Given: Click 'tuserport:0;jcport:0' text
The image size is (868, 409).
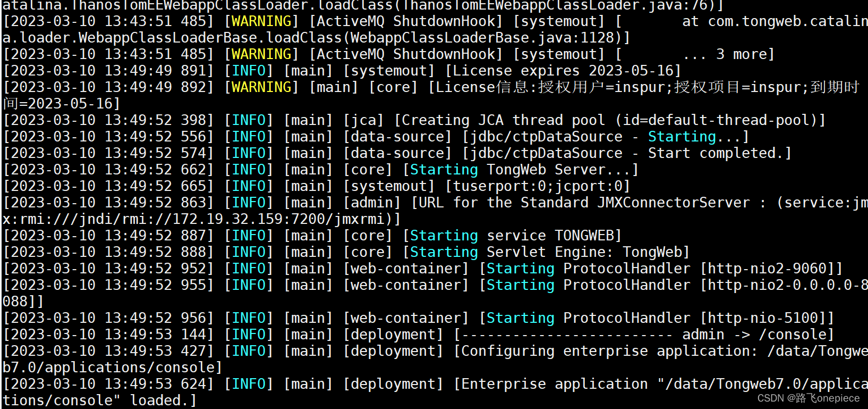Looking at the screenshot, I should point(537,186).
